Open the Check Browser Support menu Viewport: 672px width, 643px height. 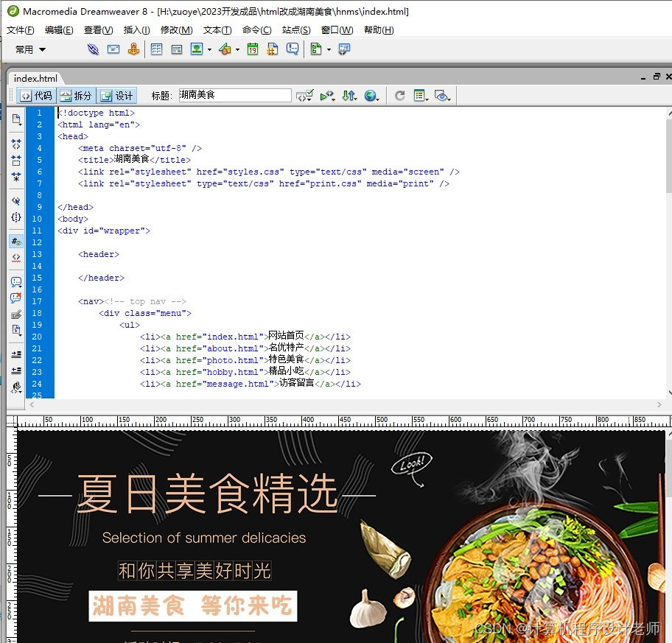click(305, 96)
